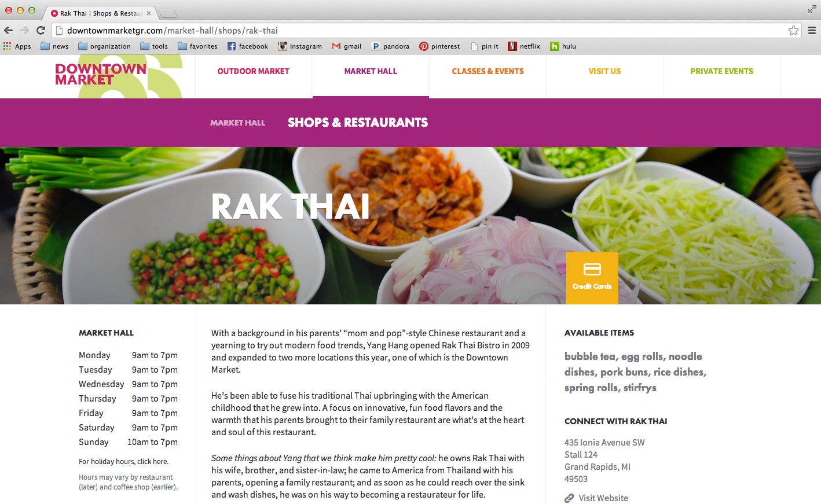Click the Downtown Market logo
Image resolution: width=821 pixels, height=504 pixels.
[101, 74]
